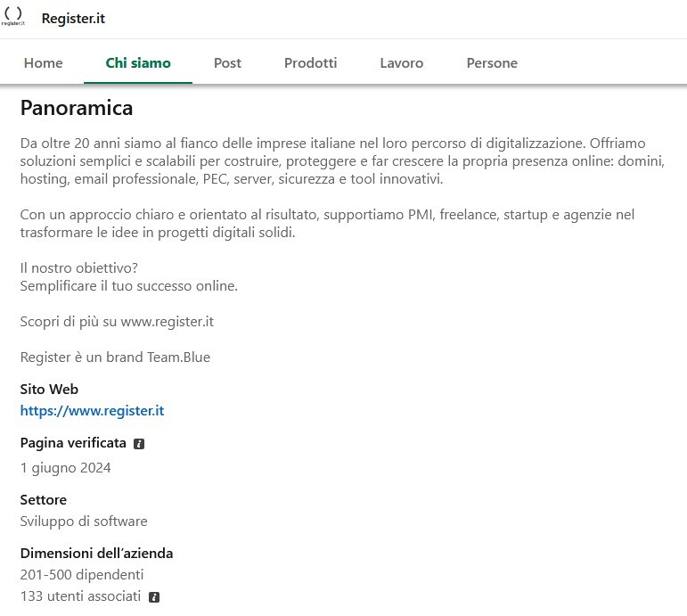This screenshot has width=687, height=616.
Task: Click the 133 utenti associati text
Action: pos(80,596)
